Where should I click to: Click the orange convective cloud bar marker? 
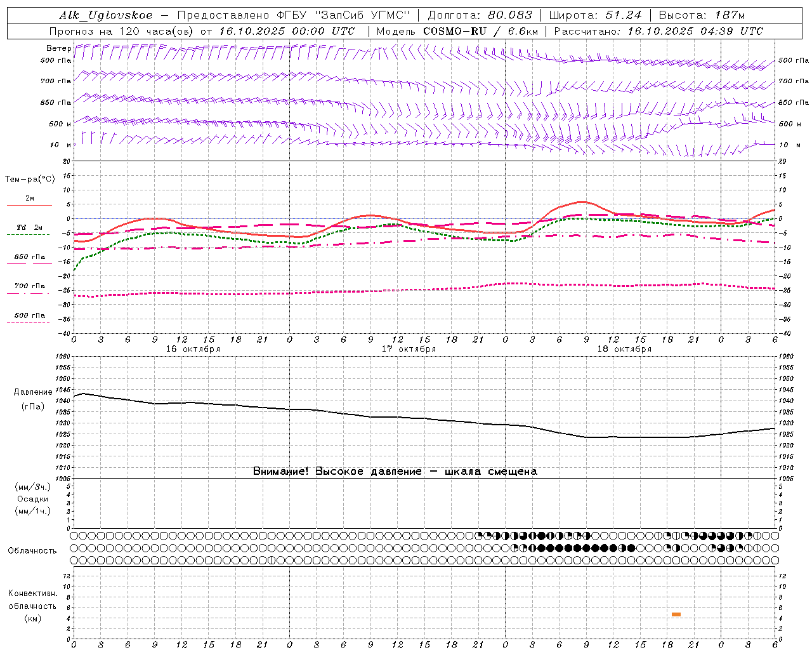(676, 614)
